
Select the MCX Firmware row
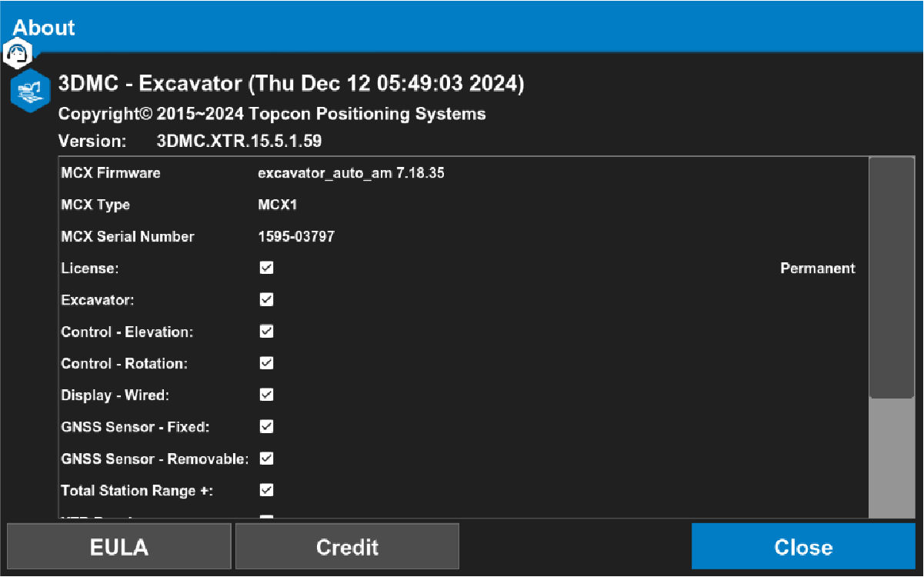[111, 173]
